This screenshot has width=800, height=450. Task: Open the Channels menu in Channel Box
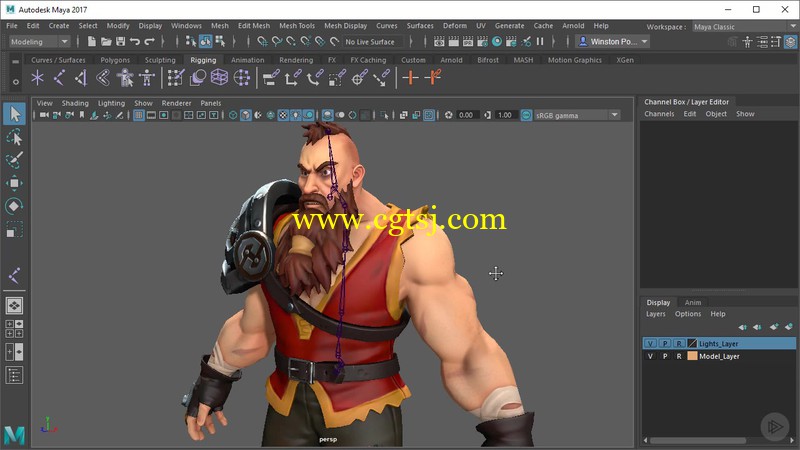tap(659, 114)
